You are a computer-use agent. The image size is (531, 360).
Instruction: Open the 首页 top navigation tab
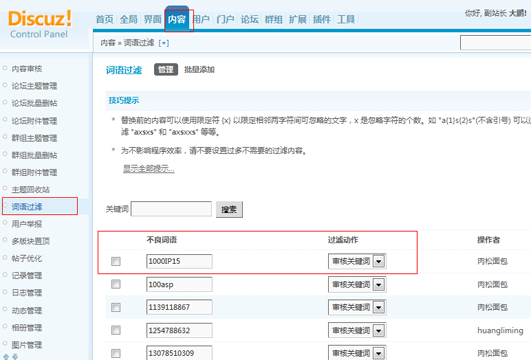point(105,19)
